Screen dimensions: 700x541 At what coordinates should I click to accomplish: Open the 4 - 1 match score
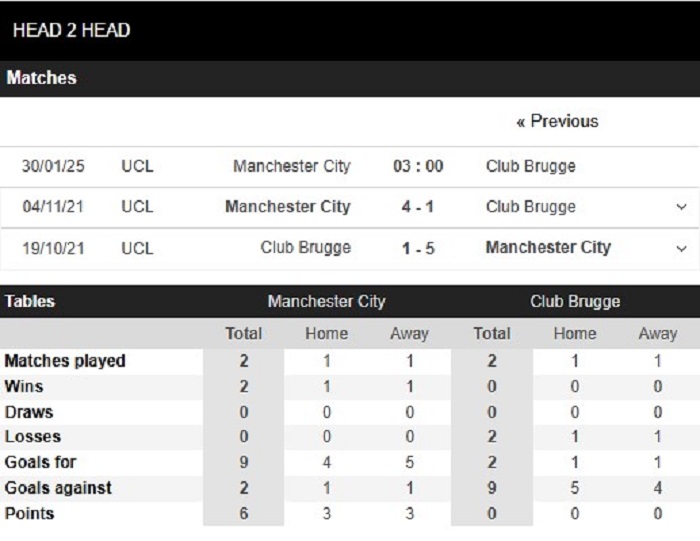coord(417,207)
